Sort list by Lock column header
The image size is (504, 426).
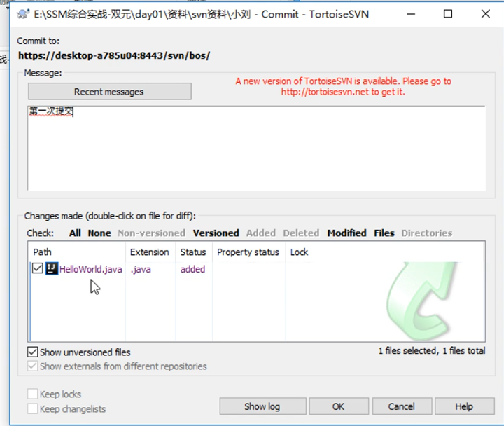coord(300,252)
